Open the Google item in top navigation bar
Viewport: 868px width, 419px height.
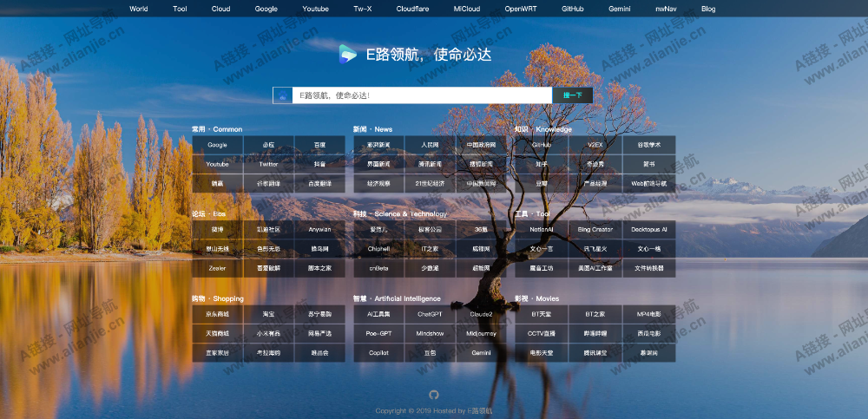tap(266, 9)
